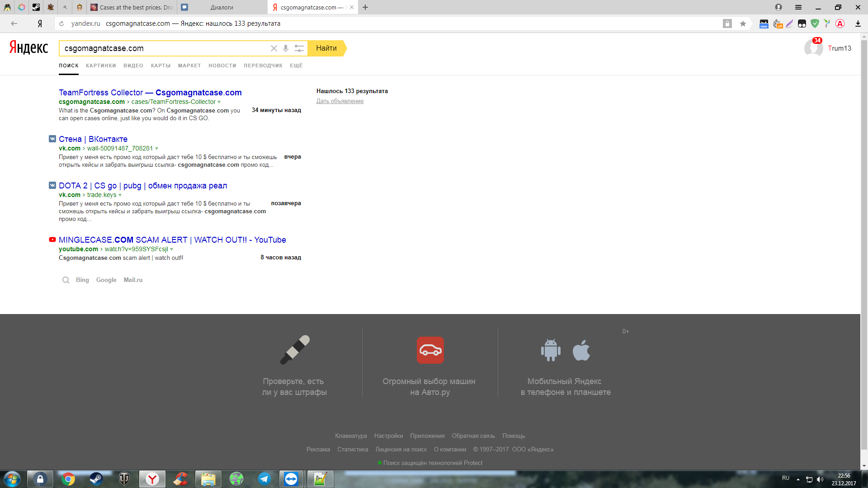Open Notepad++ from the taskbar
Screen dimensions: 868x488
point(320,479)
